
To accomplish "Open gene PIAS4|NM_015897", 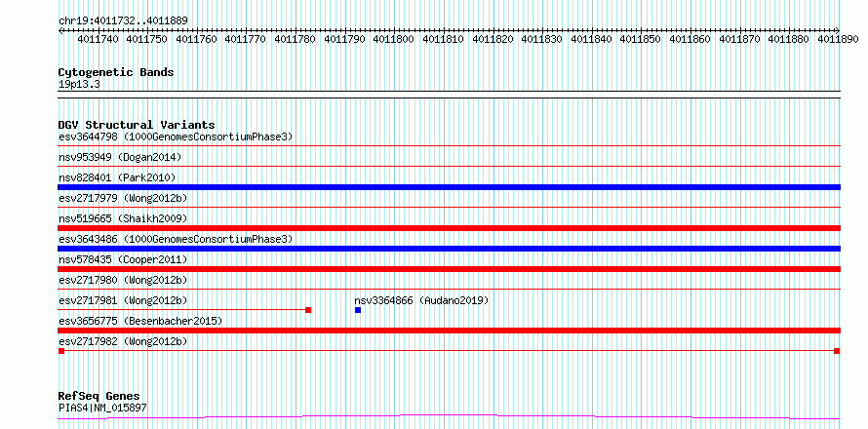I will tap(102, 408).
